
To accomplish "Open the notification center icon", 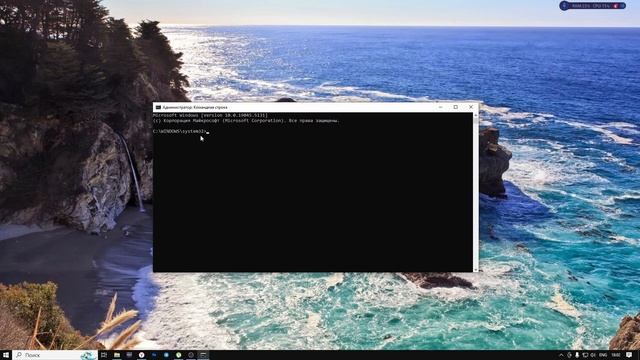I will coord(629,355).
